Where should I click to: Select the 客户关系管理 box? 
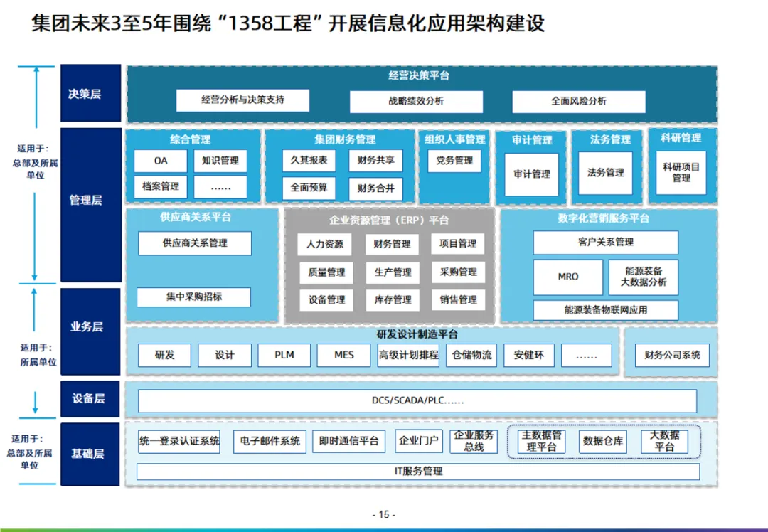click(606, 242)
